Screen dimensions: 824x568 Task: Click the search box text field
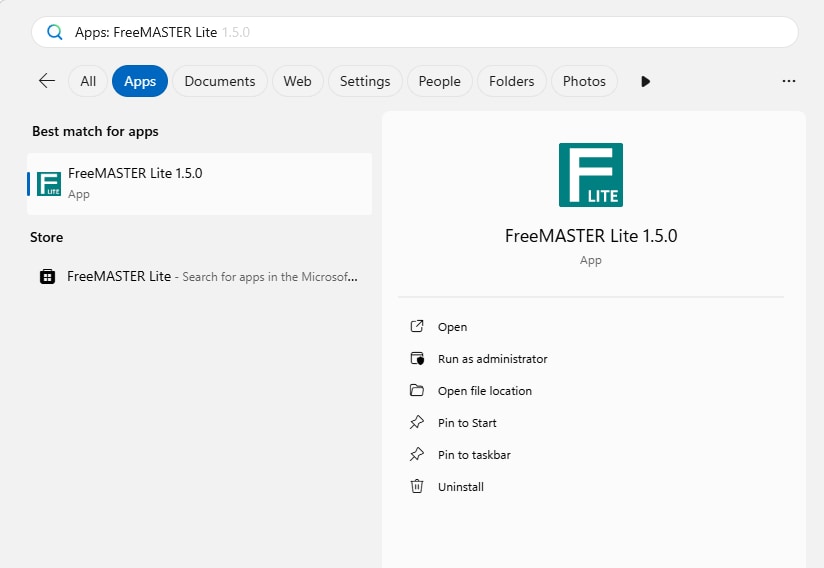pyautogui.click(x=415, y=32)
